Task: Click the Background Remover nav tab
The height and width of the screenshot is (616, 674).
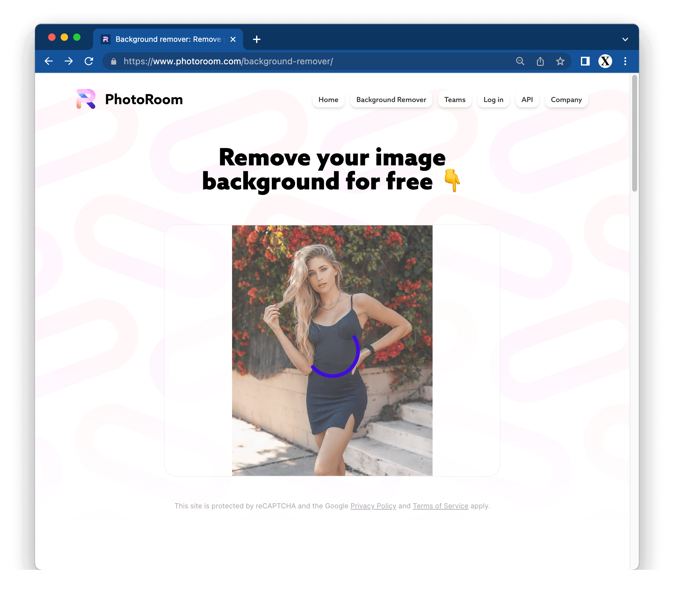Action: pyautogui.click(x=391, y=99)
